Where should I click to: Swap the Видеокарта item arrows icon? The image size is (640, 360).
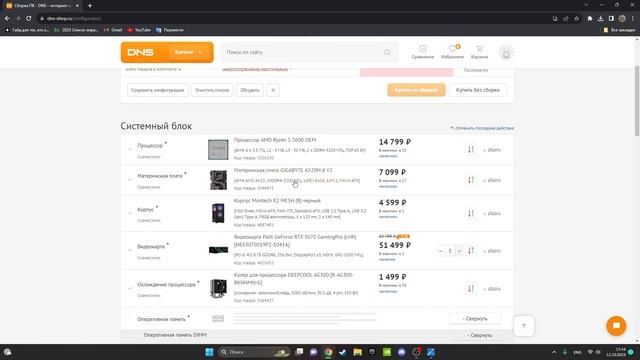click(471, 251)
